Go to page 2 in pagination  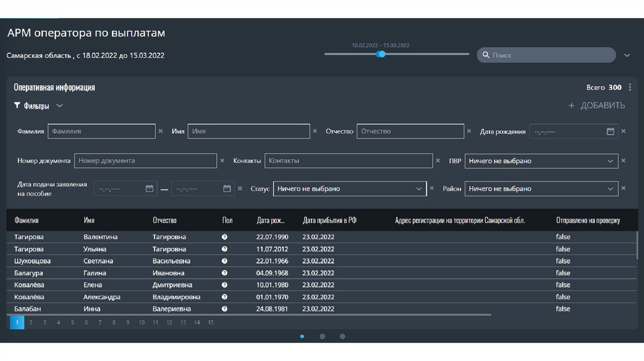pos(31,323)
